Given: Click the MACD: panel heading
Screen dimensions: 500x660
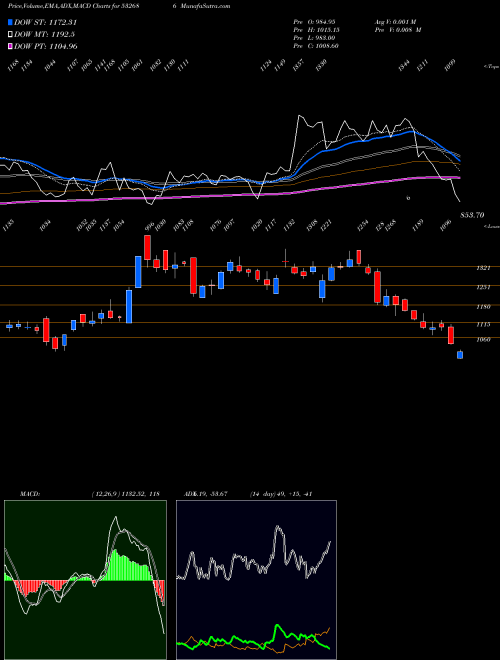Looking at the screenshot, I should click(x=29, y=494).
